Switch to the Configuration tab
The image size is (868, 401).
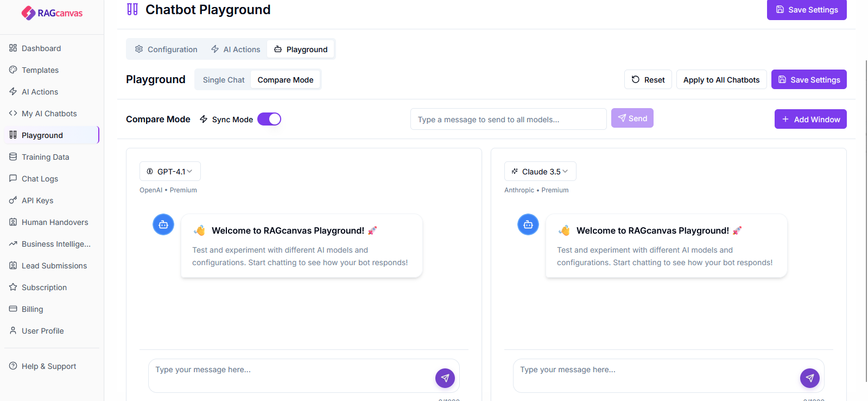point(166,49)
